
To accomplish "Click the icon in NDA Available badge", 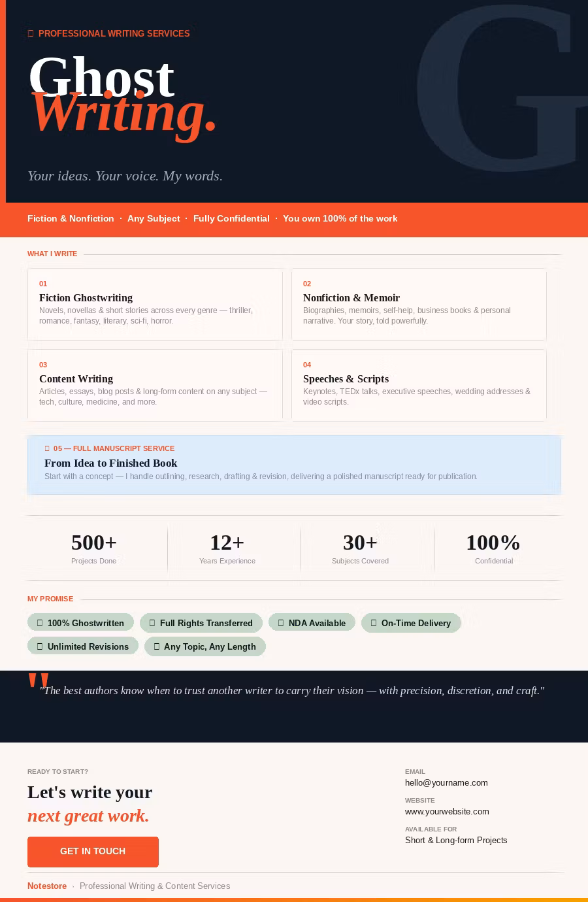I will point(281,624).
